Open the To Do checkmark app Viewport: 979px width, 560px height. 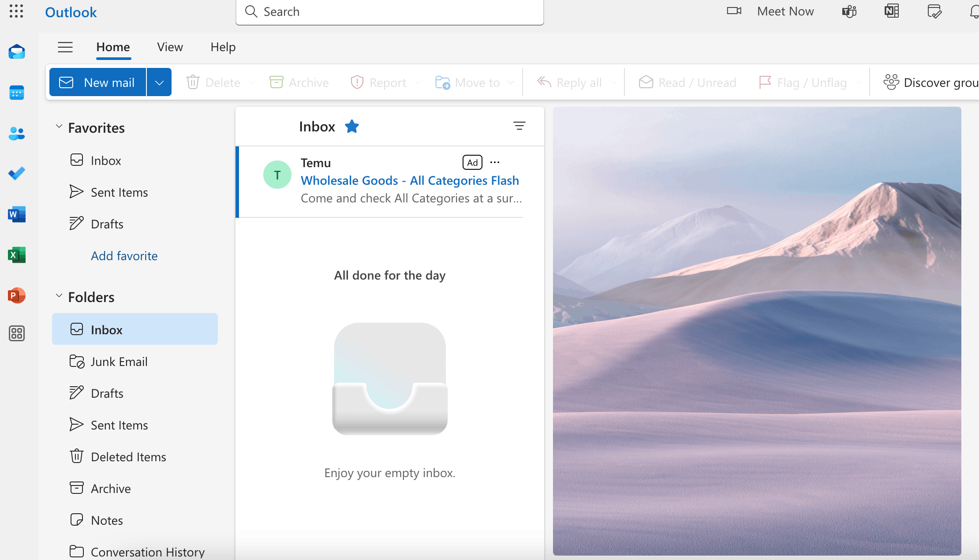[17, 174]
